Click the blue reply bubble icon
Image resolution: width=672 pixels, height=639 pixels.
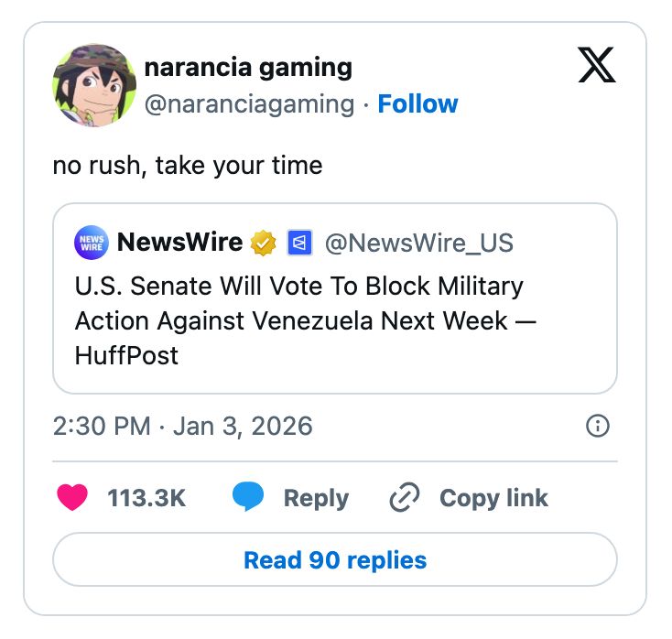(248, 498)
